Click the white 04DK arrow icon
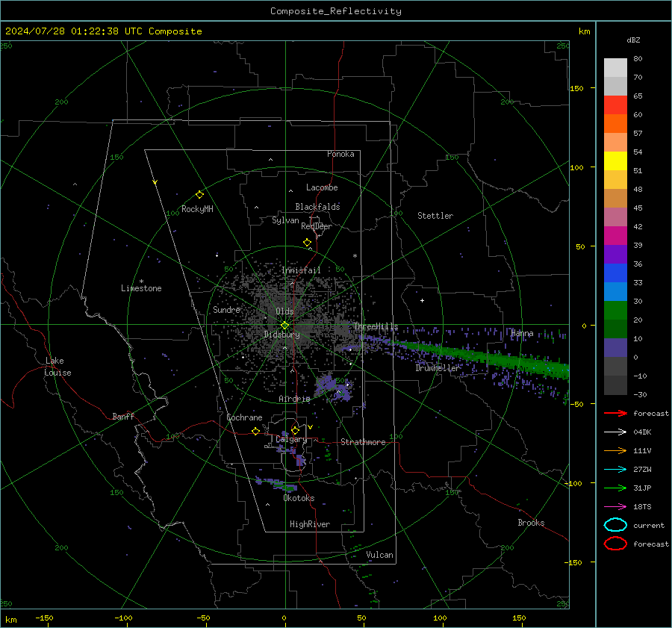Screen dimensions: 672x628 pyautogui.click(x=615, y=432)
